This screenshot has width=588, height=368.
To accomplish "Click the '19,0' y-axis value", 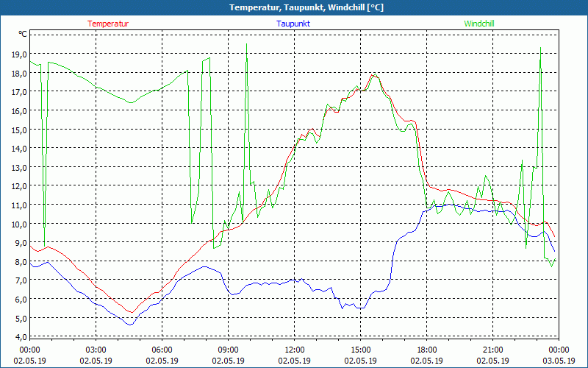I will [x=19, y=54].
